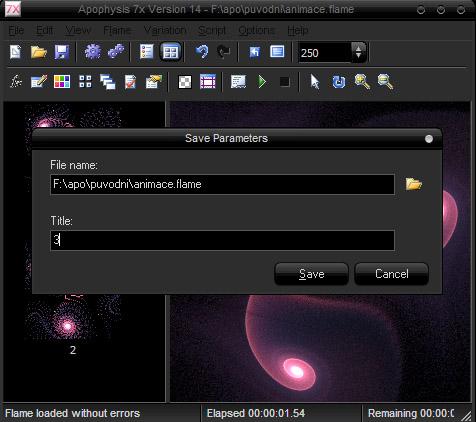
Task: Select the Zoom in magnifier tool
Action: [x=362, y=82]
